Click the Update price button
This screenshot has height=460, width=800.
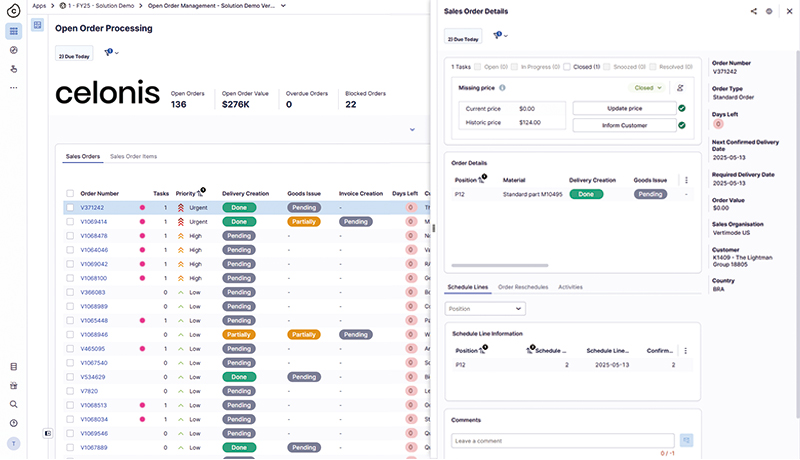pos(621,108)
